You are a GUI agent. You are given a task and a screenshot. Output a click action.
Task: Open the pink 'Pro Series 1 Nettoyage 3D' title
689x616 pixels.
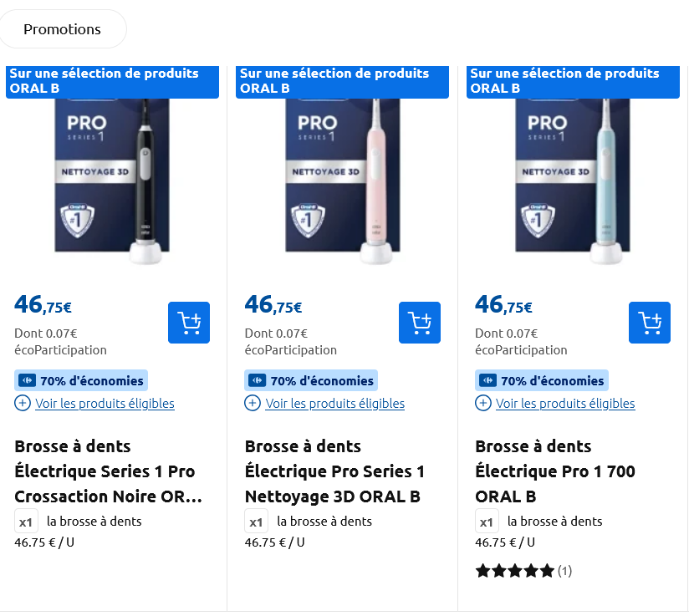click(334, 471)
